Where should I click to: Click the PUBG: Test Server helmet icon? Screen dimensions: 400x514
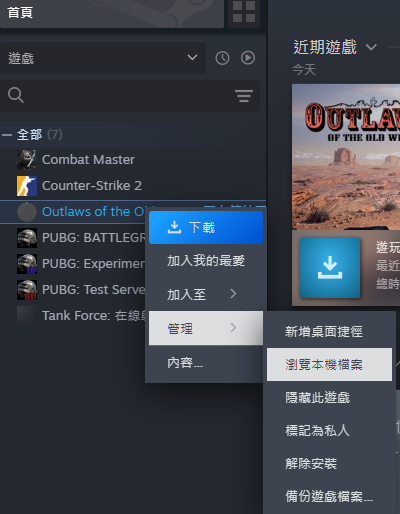click(27, 290)
